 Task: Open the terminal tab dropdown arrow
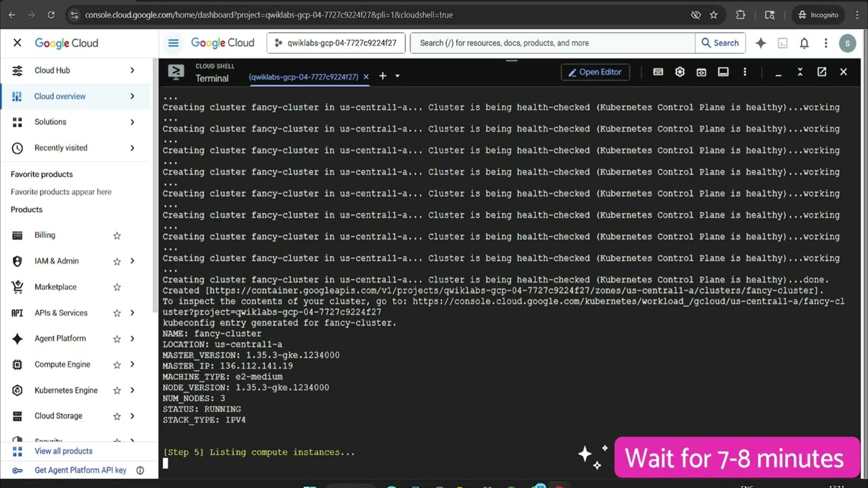click(397, 76)
